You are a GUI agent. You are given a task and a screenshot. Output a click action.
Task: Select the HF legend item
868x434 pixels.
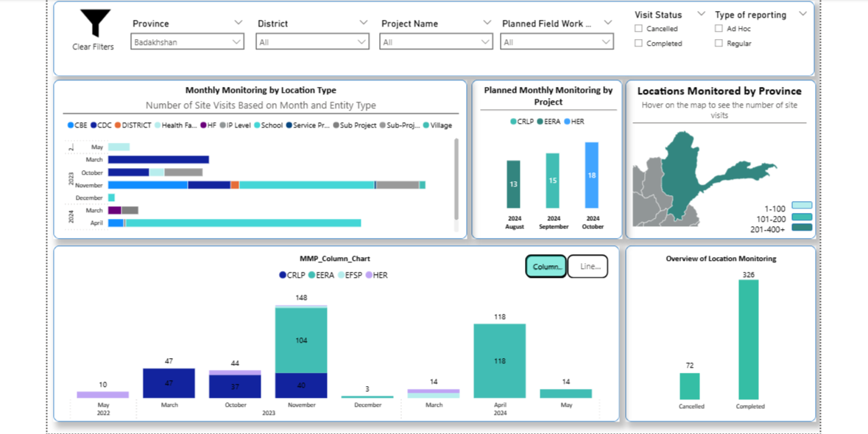click(x=210, y=125)
